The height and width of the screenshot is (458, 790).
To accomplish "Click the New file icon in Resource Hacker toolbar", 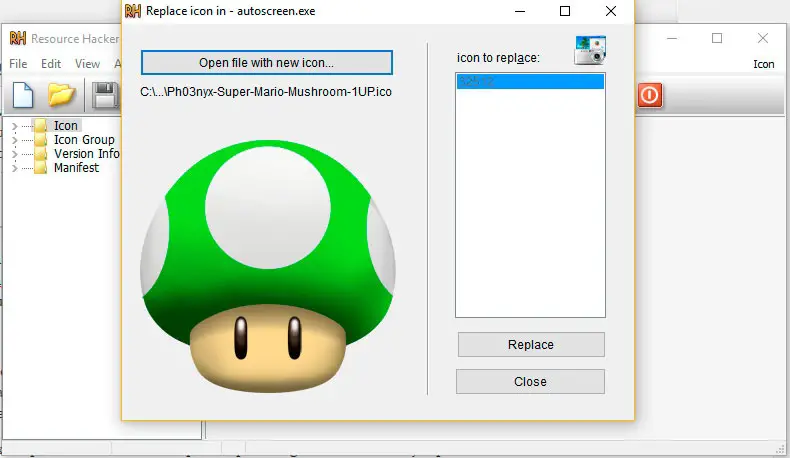I will (23, 95).
